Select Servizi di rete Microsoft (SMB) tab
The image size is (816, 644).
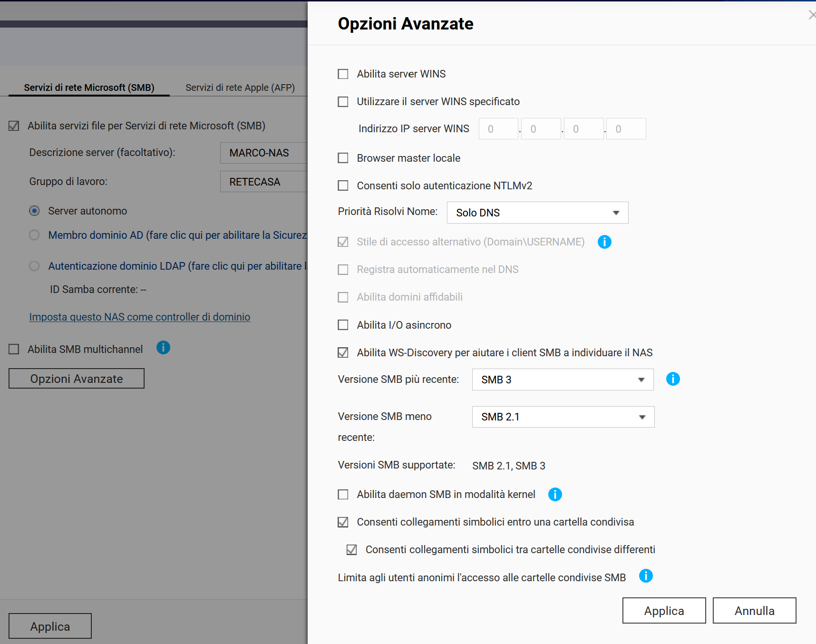pyautogui.click(x=89, y=88)
